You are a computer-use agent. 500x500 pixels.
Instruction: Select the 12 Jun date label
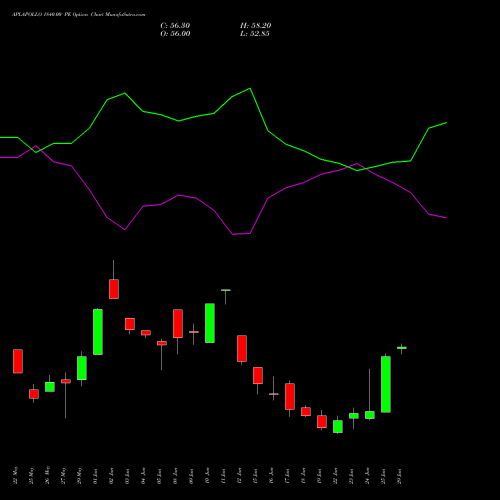[x=239, y=476]
